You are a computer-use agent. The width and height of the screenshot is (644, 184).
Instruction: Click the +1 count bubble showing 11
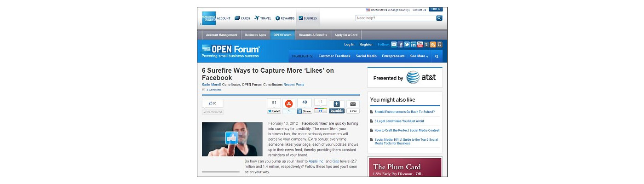point(321,103)
